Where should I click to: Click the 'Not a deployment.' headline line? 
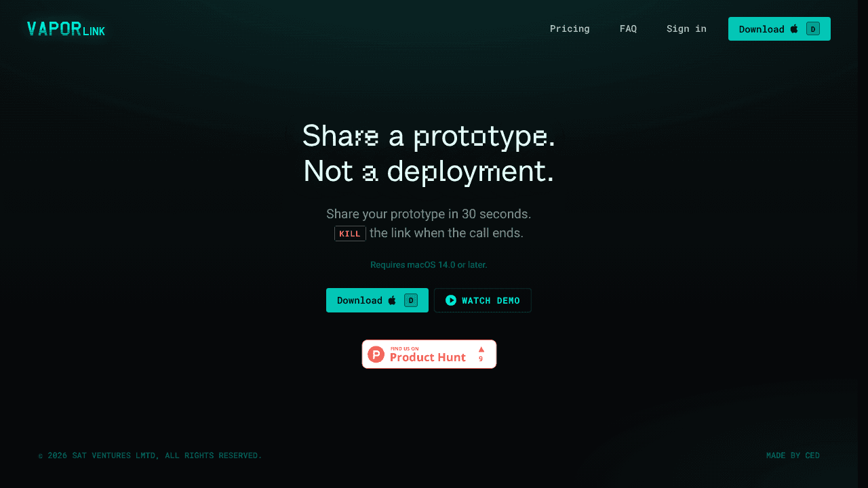click(x=429, y=171)
